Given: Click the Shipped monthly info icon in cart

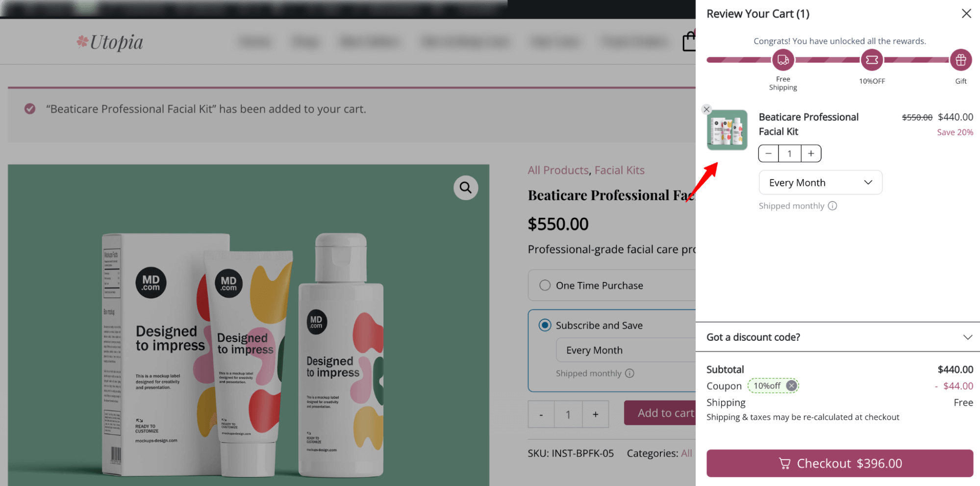Looking at the screenshot, I should pos(832,205).
